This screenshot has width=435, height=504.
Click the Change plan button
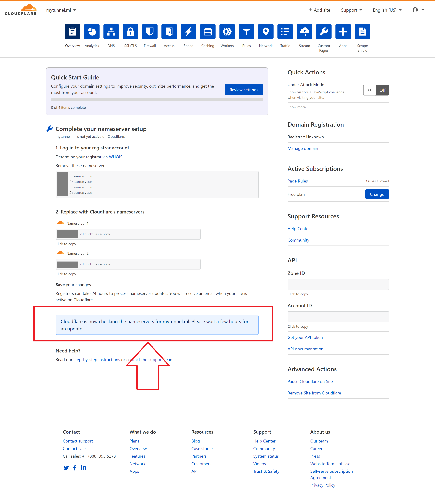tap(377, 194)
